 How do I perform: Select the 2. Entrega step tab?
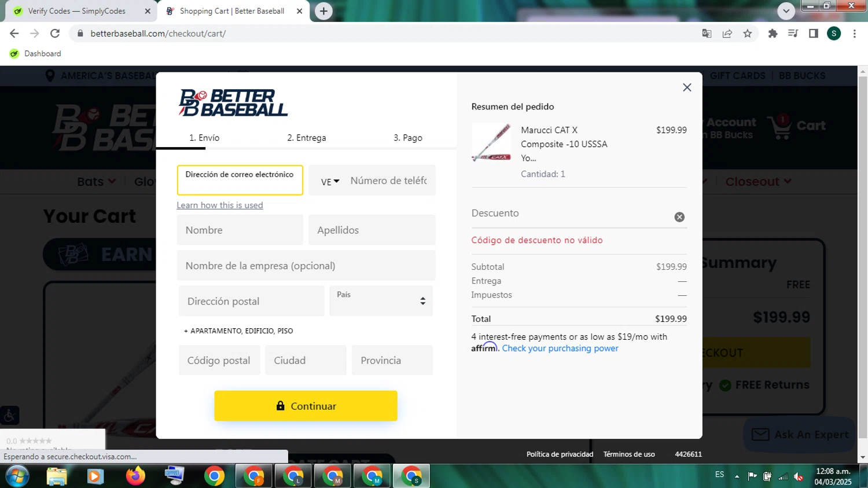click(x=307, y=138)
